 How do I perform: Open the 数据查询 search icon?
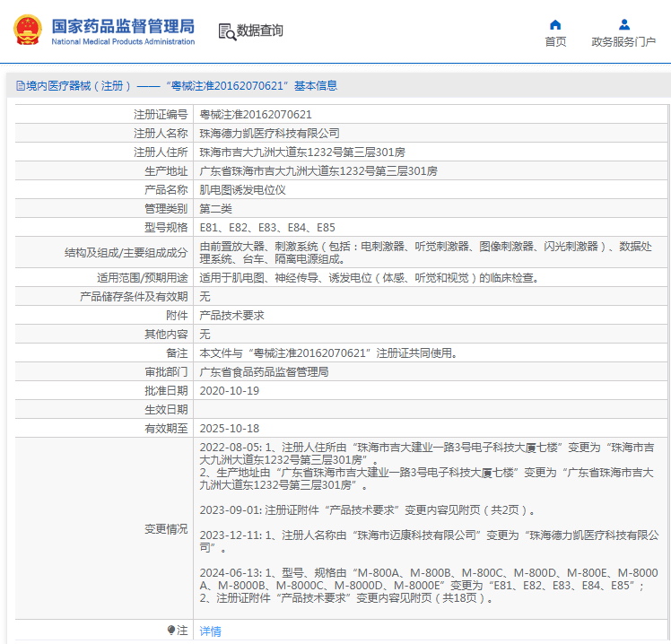[227, 31]
